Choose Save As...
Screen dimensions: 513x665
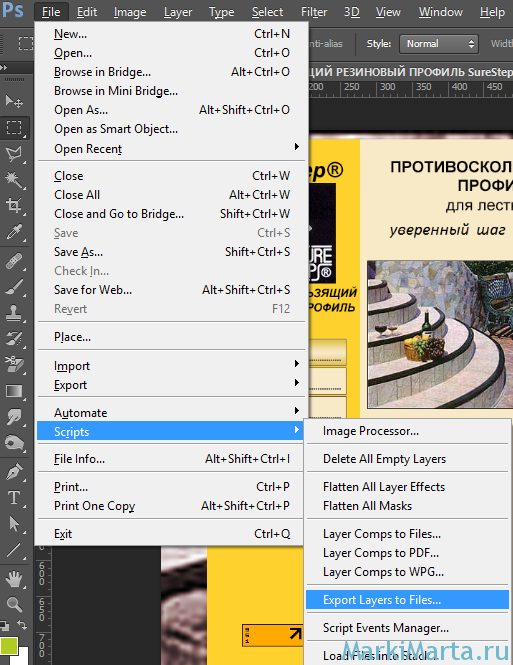(x=171, y=252)
